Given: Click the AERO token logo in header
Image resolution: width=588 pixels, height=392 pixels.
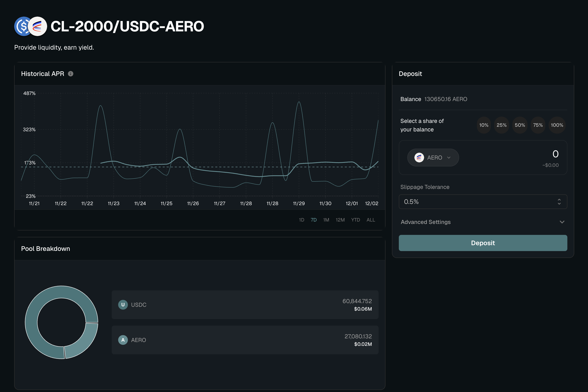Looking at the screenshot, I should tap(38, 27).
